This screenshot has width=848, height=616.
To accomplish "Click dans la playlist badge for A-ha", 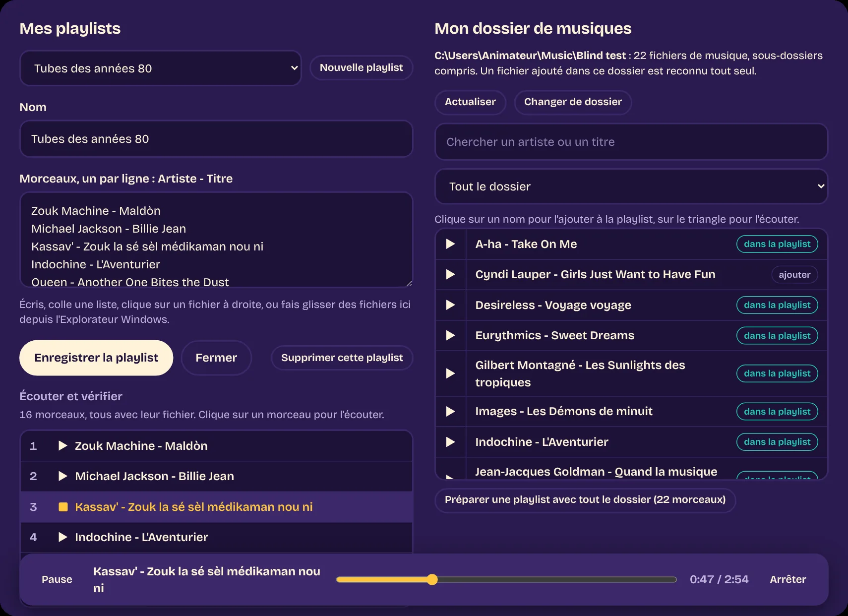I will coord(777,244).
